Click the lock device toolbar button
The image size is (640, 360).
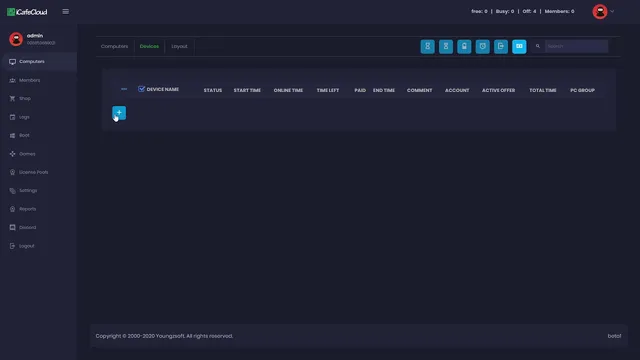pos(464,47)
